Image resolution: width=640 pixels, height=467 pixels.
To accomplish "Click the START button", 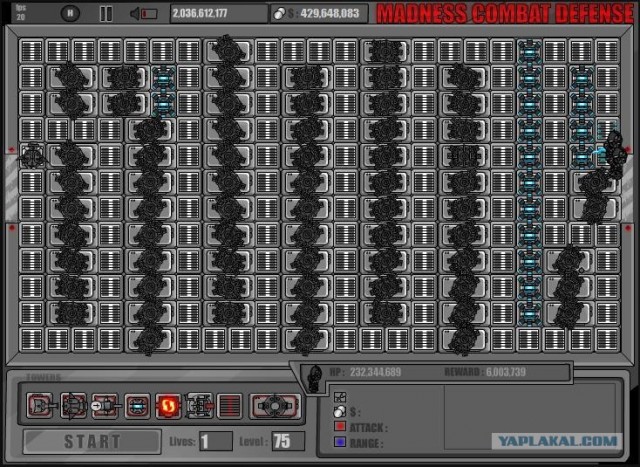I will 92,441.
